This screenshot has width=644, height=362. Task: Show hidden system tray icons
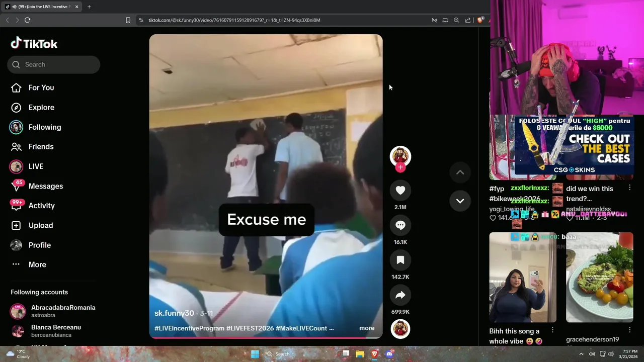[x=581, y=354]
